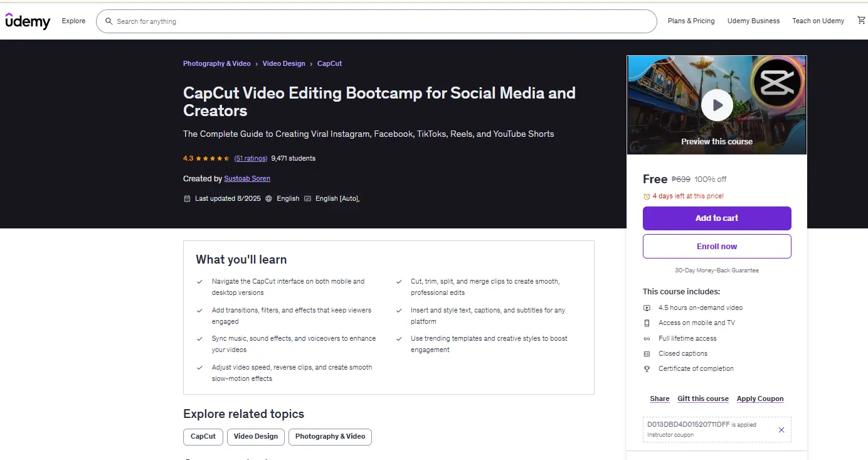Select the CapCut related topic chip
Screen dimensions: 868x460
tap(203, 437)
